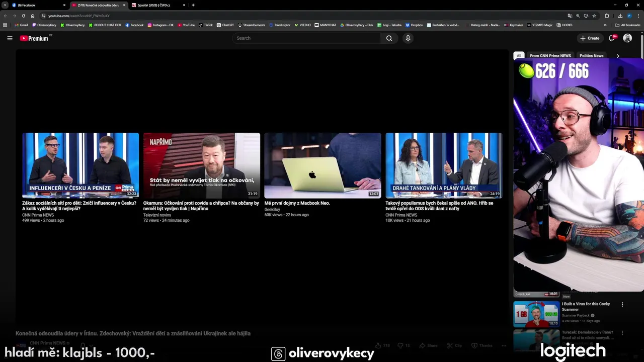Click the YouTube Premium logo
This screenshot has width=644, height=362.
click(35, 38)
